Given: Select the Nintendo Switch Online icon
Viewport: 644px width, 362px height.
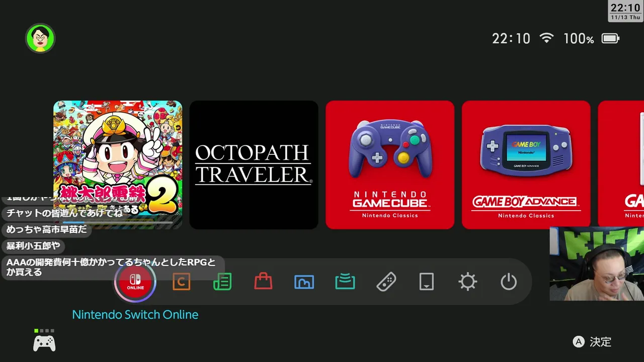Looking at the screenshot, I should click(135, 282).
